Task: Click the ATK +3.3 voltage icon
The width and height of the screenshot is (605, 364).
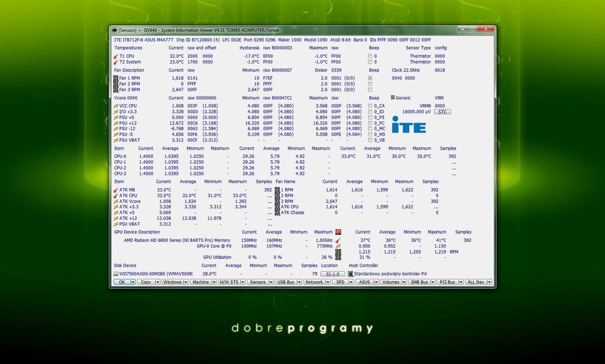Action: (116, 207)
